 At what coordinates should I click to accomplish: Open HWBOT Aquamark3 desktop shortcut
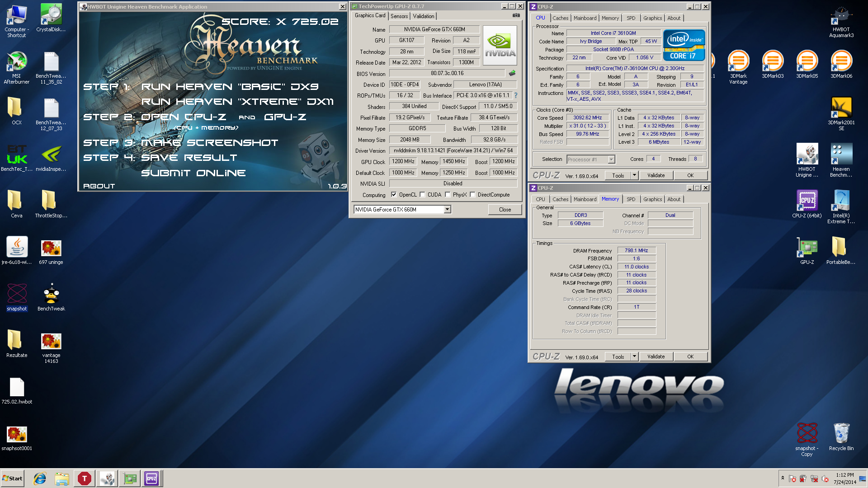coord(841,21)
